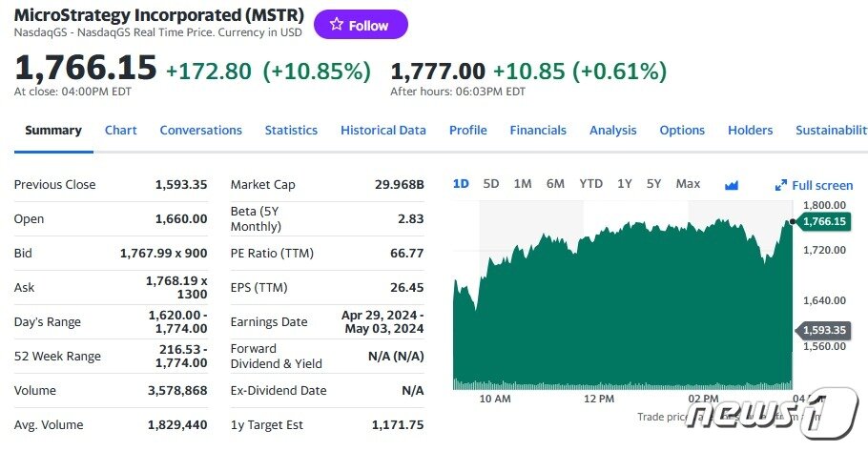Viewport: 868px width, 451px height.
Task: Open the Holders tab
Action: [750, 131]
